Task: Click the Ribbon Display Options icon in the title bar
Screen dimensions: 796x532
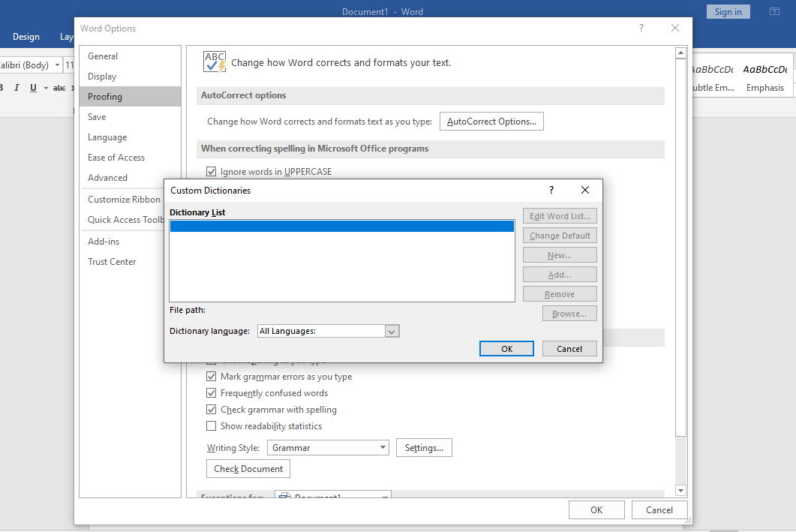Action: click(774, 12)
